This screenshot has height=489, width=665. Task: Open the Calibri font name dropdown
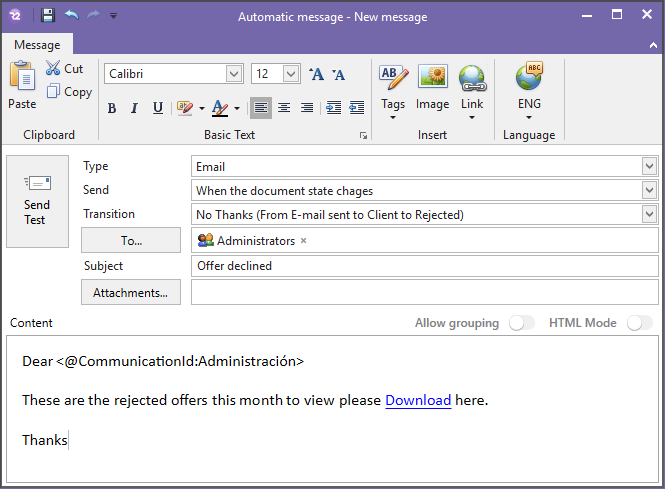pyautogui.click(x=234, y=74)
